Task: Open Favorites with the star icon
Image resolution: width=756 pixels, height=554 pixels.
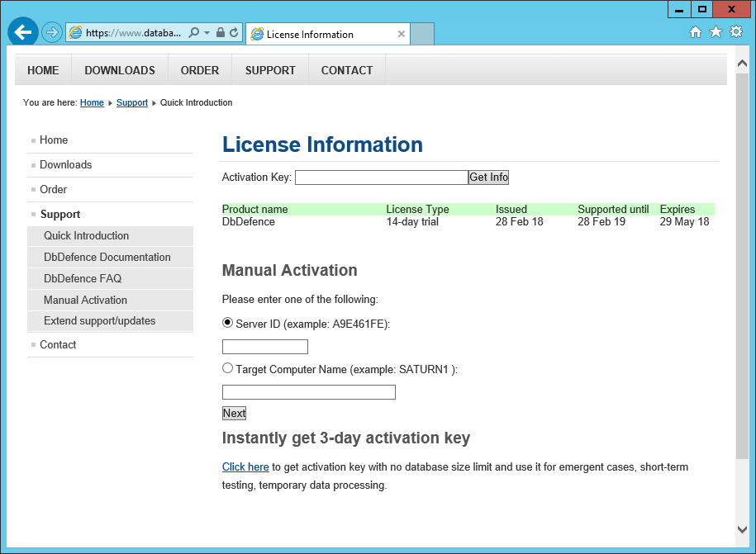Action: [716, 32]
